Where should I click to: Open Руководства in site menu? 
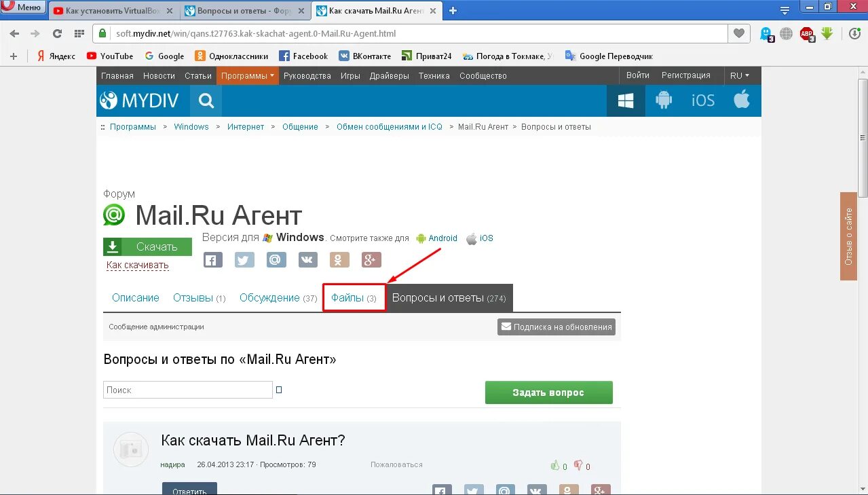[x=307, y=75]
